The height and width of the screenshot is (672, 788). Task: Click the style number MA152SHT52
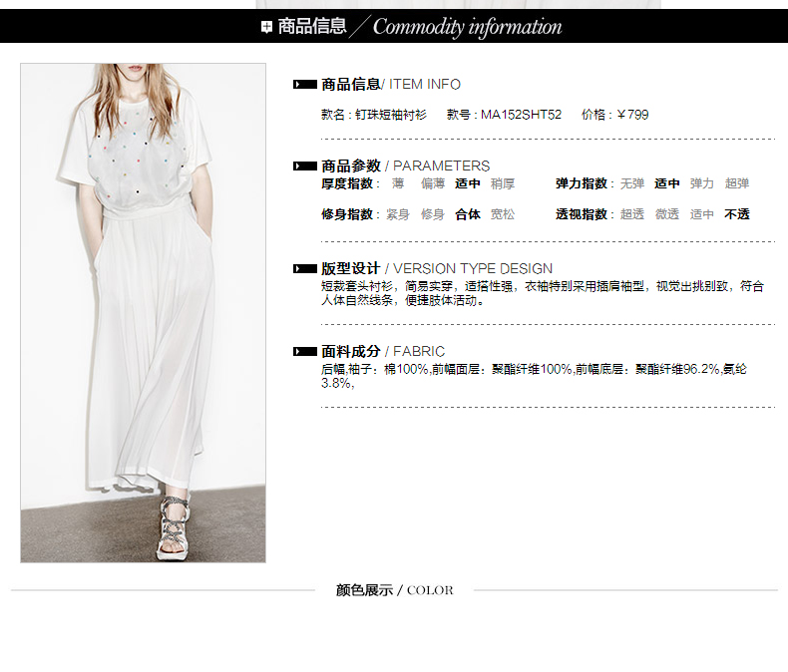coord(521,115)
